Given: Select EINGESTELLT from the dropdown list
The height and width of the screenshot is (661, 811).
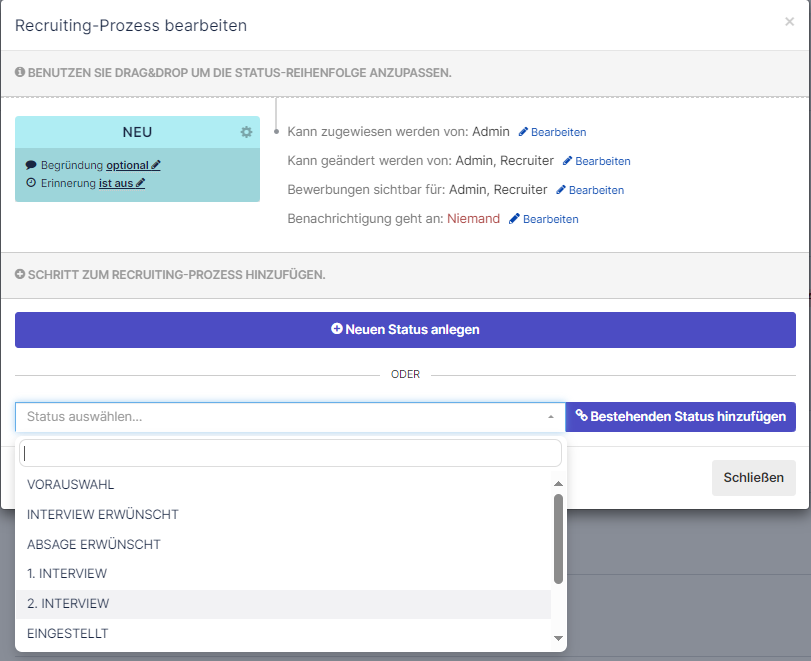Looking at the screenshot, I should click(x=67, y=634).
